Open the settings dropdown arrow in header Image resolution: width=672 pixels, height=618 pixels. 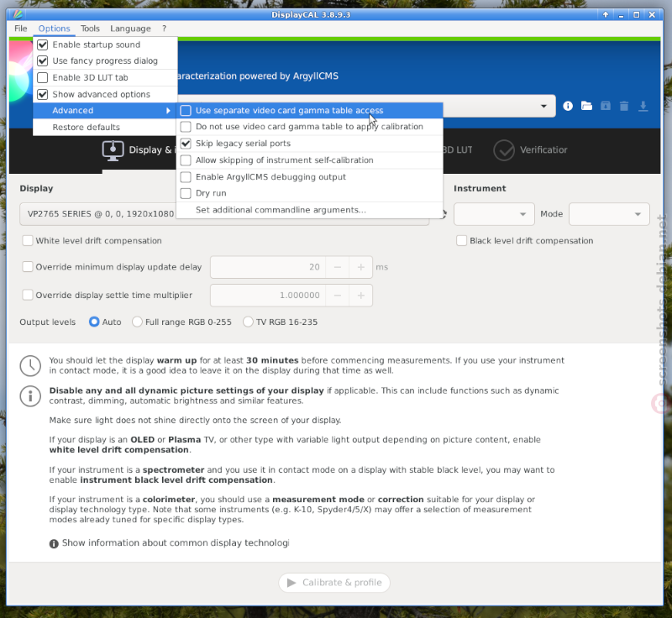pyautogui.click(x=543, y=106)
